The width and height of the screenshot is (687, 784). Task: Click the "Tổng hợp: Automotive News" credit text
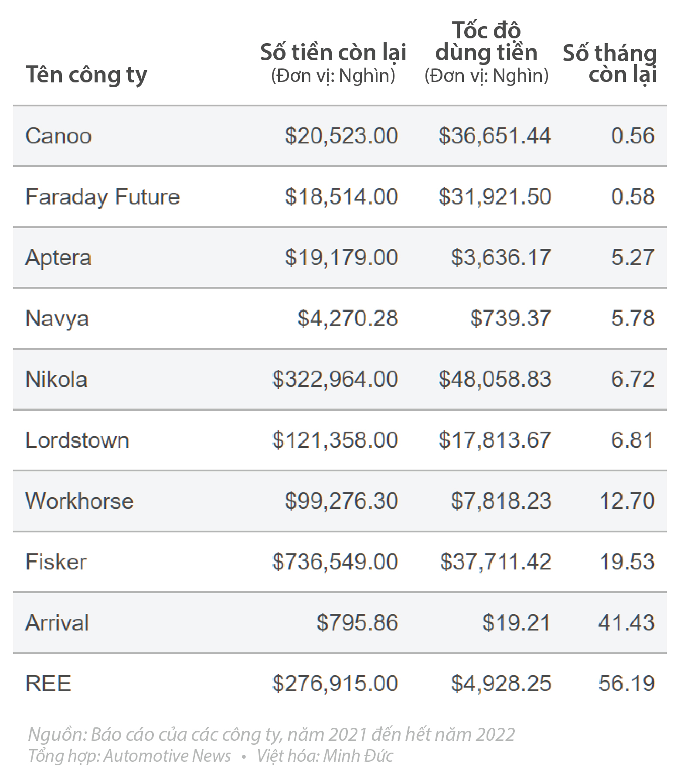tap(129, 756)
